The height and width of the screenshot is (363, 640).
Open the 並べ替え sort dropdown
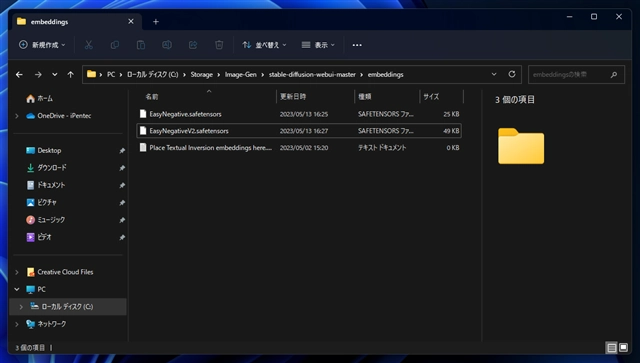(x=264, y=45)
